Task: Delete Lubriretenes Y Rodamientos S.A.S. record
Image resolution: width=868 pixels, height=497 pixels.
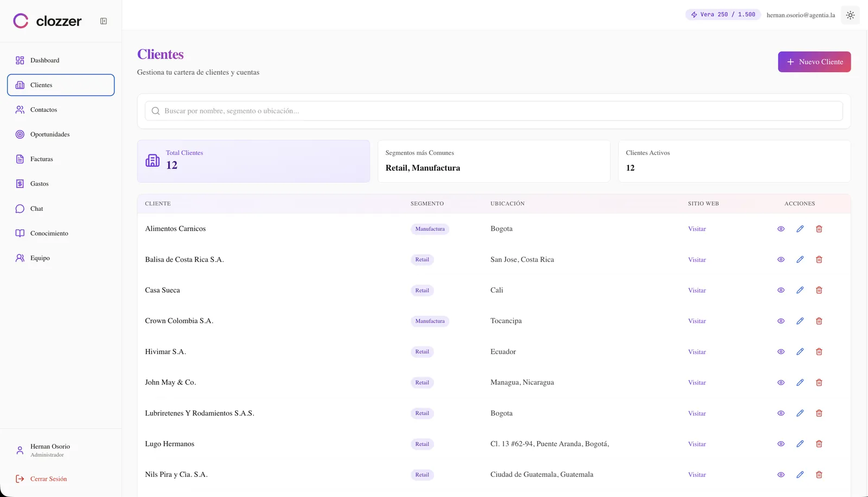Action: pyautogui.click(x=819, y=413)
